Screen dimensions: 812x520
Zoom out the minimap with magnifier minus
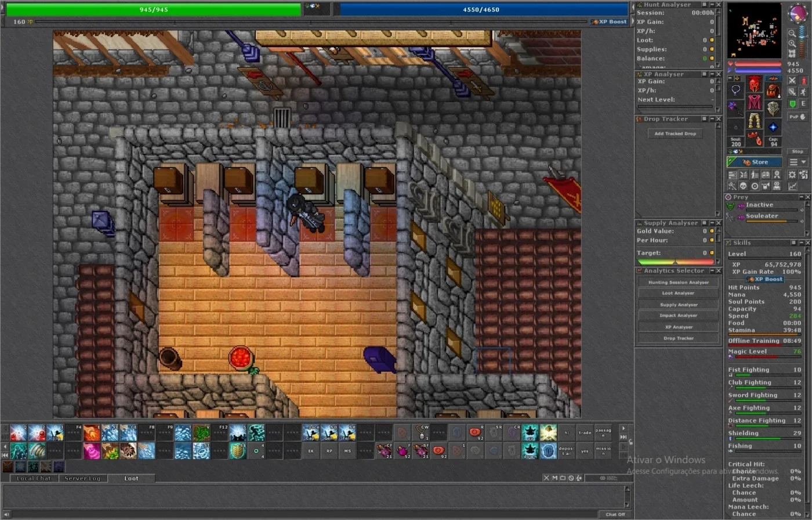click(792, 32)
